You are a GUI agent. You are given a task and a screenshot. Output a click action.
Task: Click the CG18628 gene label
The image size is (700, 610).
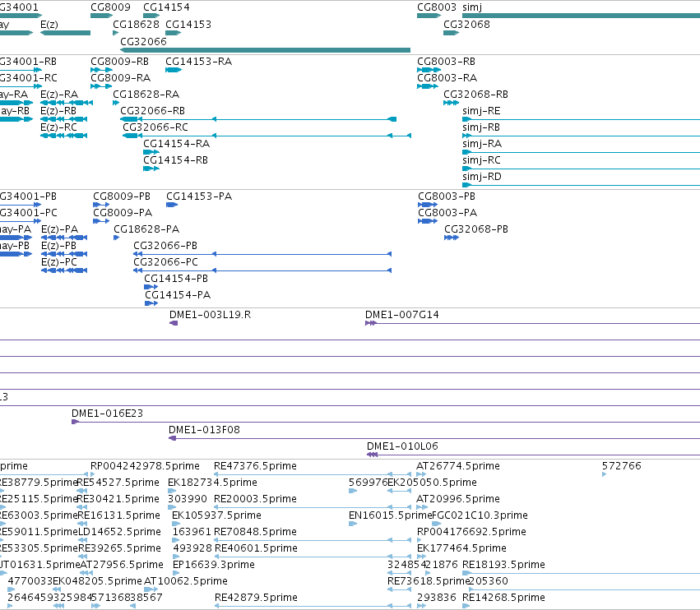click(136, 25)
